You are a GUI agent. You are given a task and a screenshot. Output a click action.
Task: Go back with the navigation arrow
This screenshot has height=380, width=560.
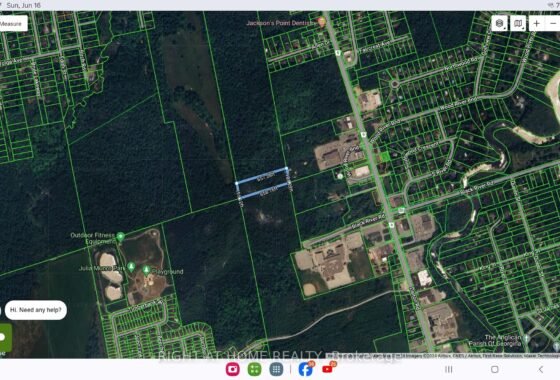[540, 369]
